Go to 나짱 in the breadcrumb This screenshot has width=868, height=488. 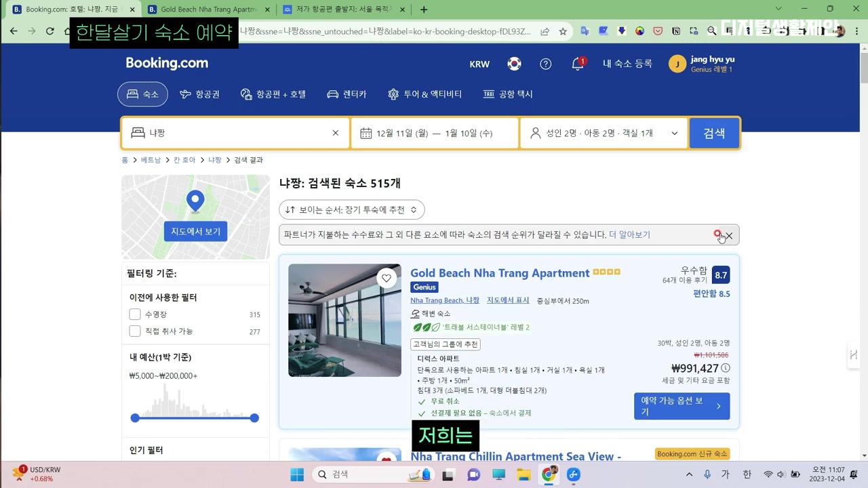pos(214,160)
